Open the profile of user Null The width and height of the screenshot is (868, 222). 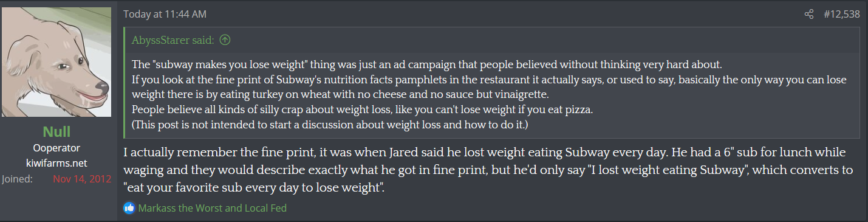coord(56,132)
